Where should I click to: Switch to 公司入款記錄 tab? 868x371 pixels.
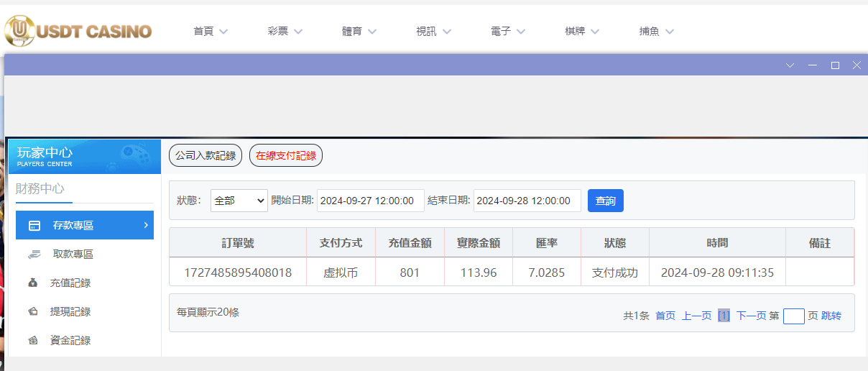point(206,155)
